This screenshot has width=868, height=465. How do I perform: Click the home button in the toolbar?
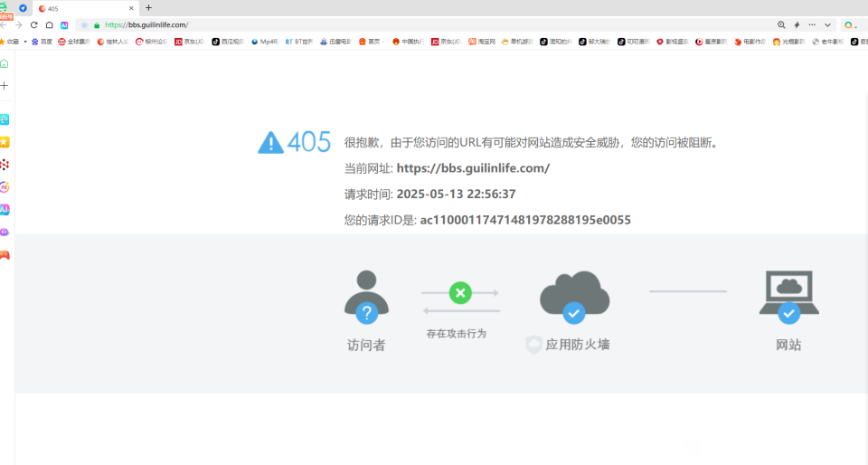point(49,25)
